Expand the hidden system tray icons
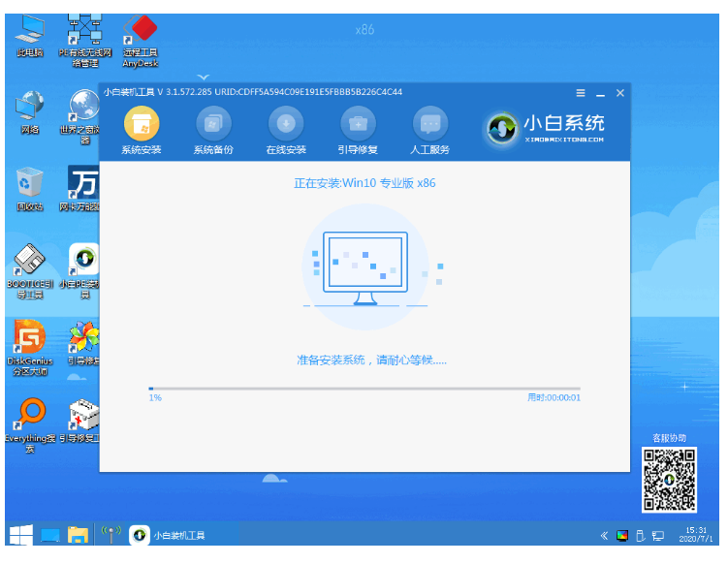Image resolution: width=728 pixels, height=564 pixels. (605, 535)
